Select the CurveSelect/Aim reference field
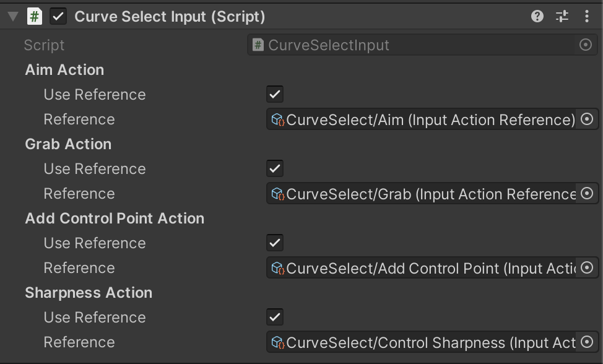The height and width of the screenshot is (364, 603). point(423,119)
